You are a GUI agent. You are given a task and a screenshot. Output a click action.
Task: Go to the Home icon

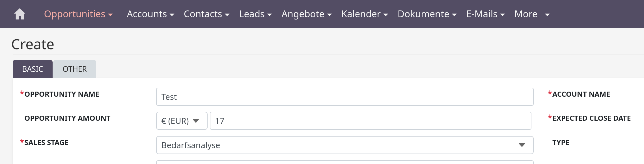pyautogui.click(x=20, y=14)
